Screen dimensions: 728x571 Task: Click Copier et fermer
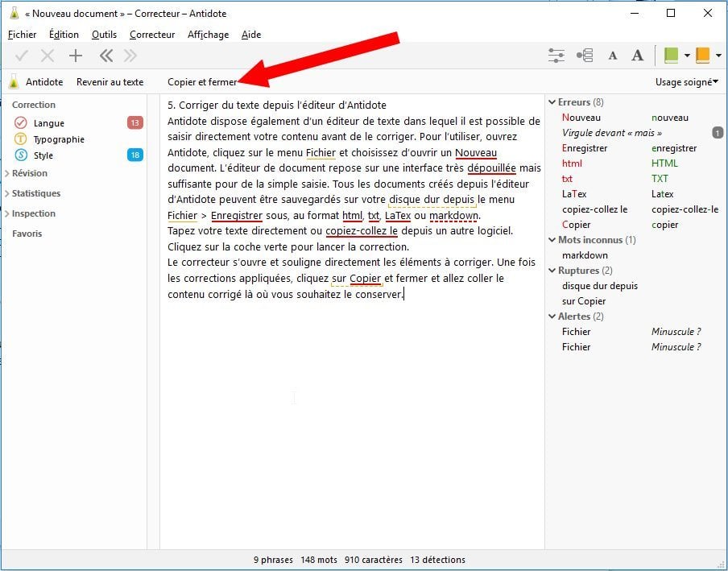[x=202, y=82]
